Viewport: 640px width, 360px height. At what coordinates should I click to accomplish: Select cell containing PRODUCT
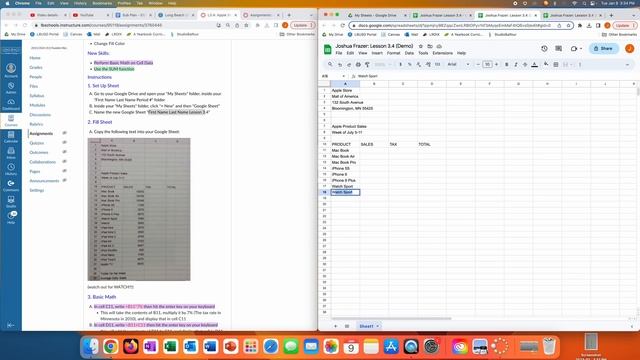coord(345,144)
